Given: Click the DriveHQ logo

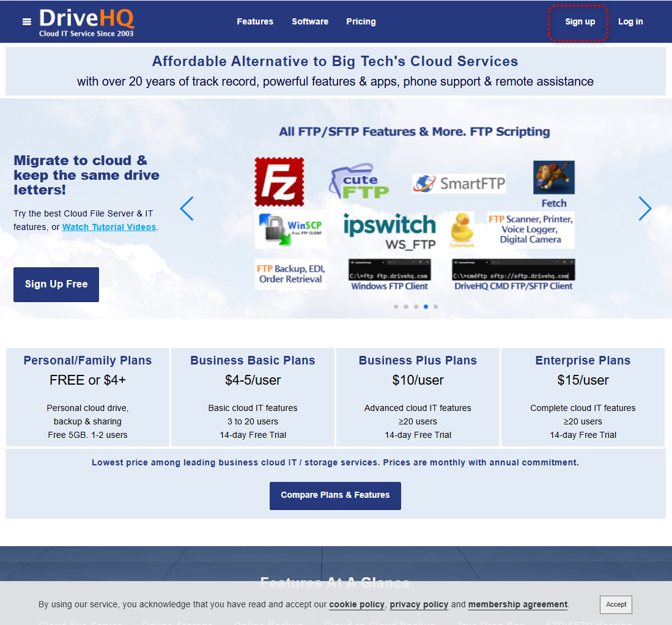Looking at the screenshot, I should [x=87, y=23].
